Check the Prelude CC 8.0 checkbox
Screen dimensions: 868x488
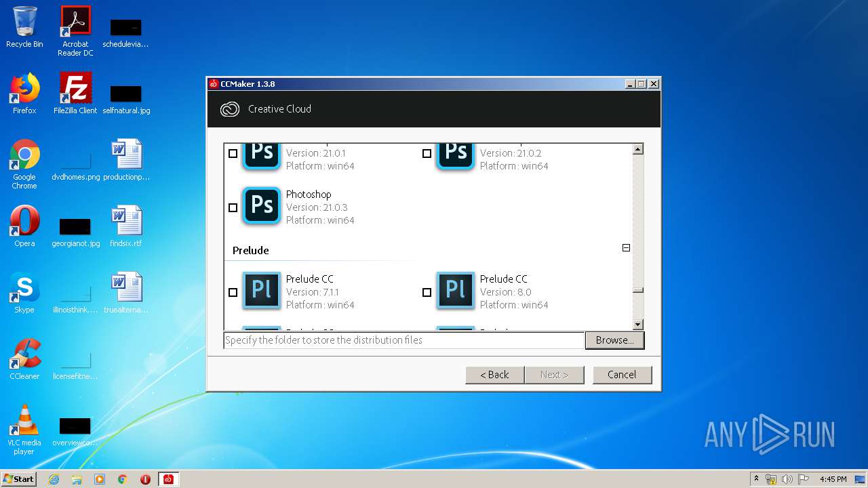click(427, 293)
